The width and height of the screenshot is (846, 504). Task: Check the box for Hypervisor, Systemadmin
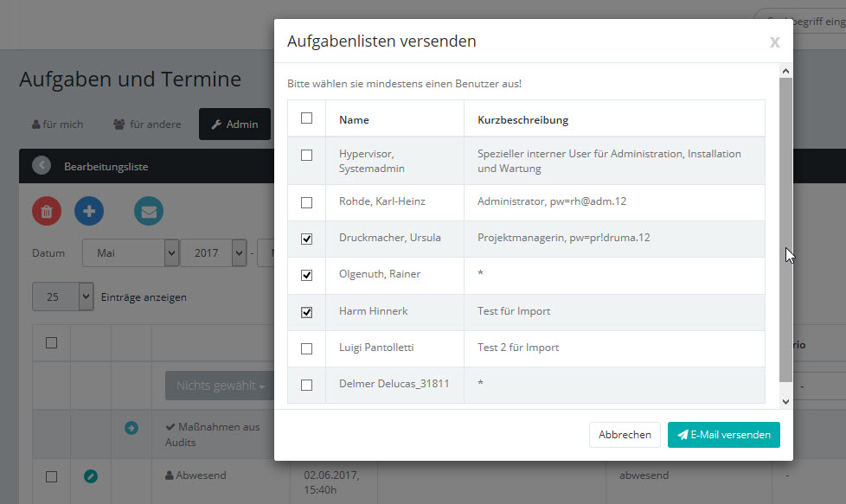(306, 156)
